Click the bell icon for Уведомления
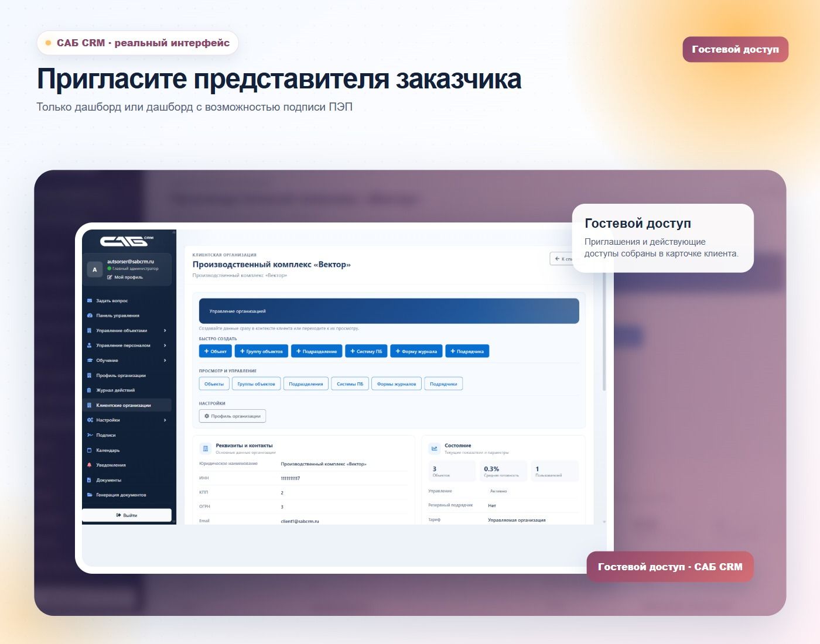 (x=90, y=465)
